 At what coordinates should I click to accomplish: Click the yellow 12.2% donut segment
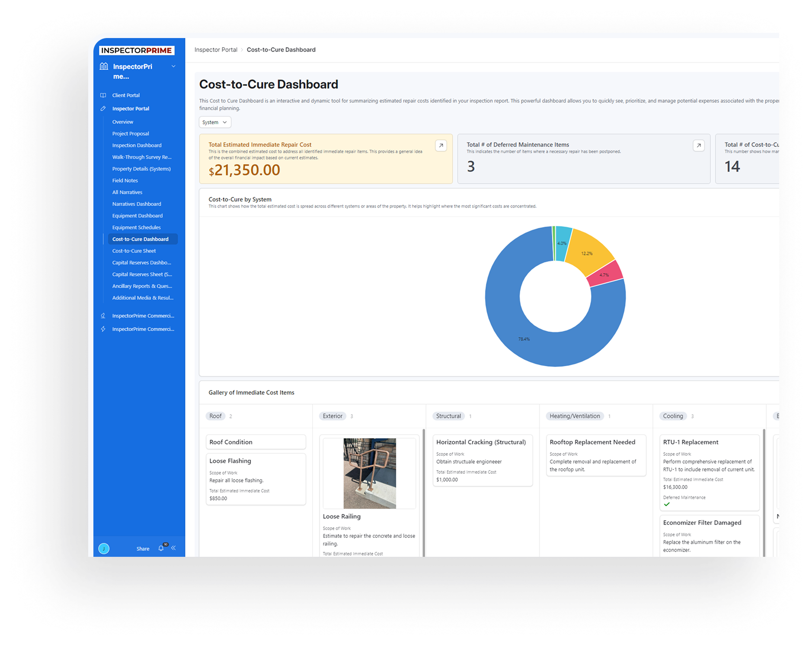[590, 253]
